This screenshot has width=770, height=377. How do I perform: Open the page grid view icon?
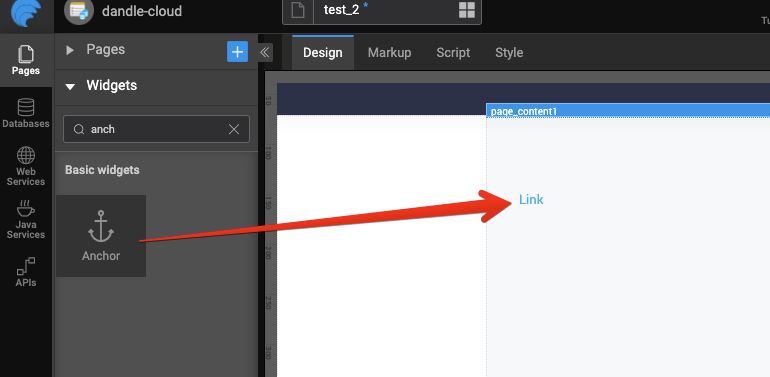pyautogui.click(x=467, y=10)
